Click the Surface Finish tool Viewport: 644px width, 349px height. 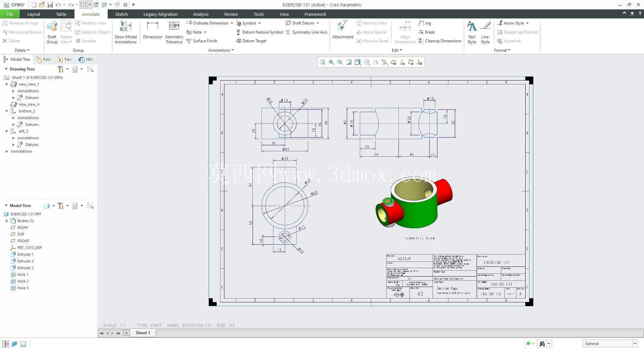click(202, 41)
